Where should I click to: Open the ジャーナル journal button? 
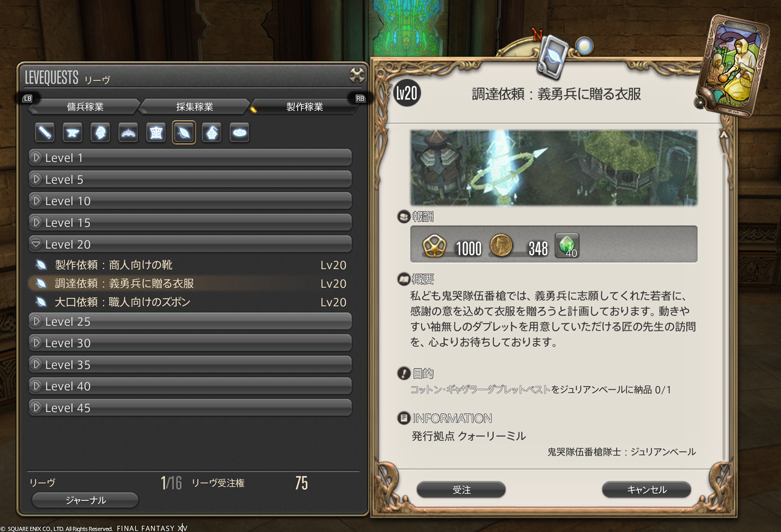[85, 500]
